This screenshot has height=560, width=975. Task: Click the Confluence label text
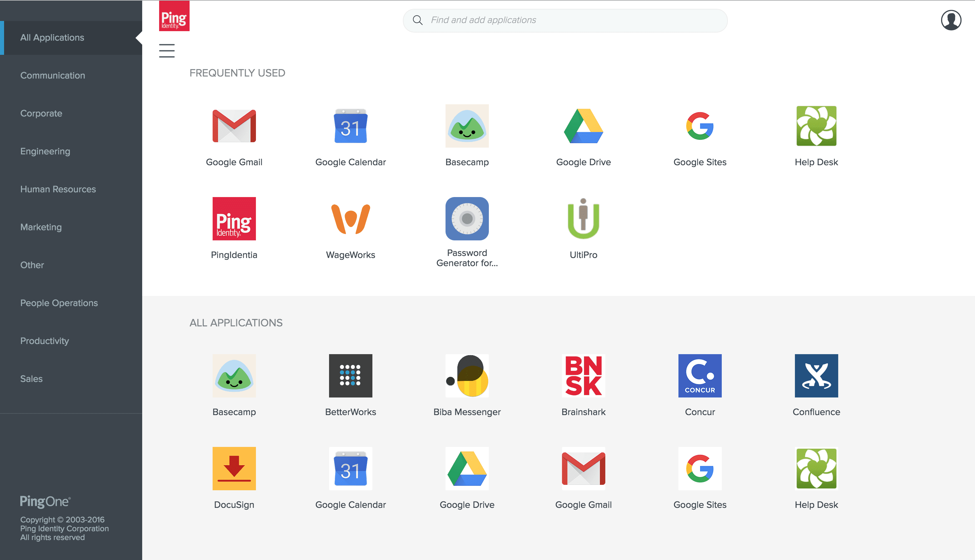(816, 412)
